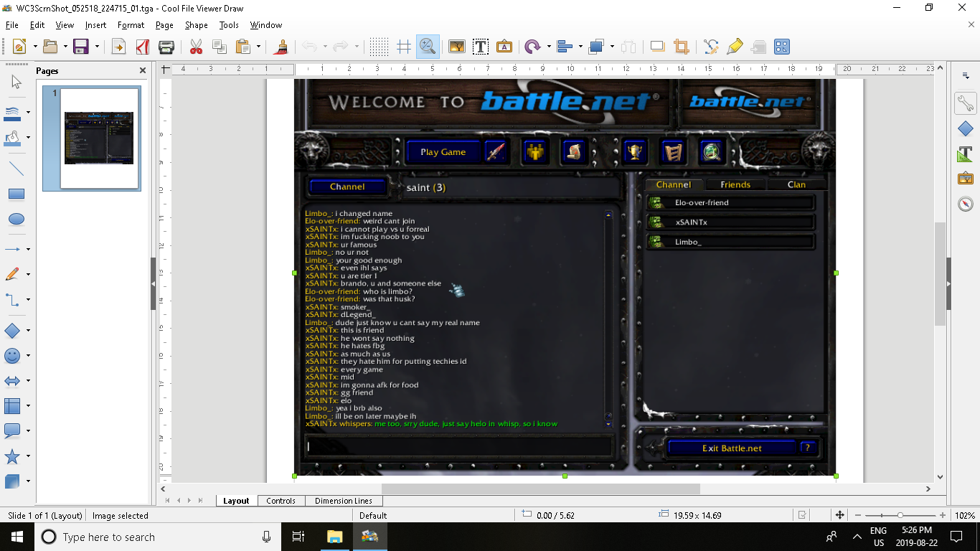Choose the Select arrow tool
The height and width of the screenshot is (551, 980).
coord(17,82)
